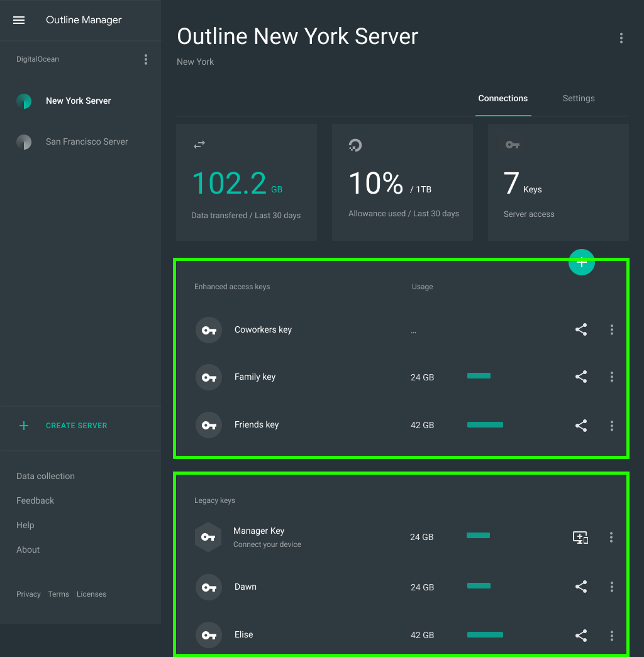Image resolution: width=644 pixels, height=657 pixels.
Task: Click the green add access key button
Action: [581, 262]
